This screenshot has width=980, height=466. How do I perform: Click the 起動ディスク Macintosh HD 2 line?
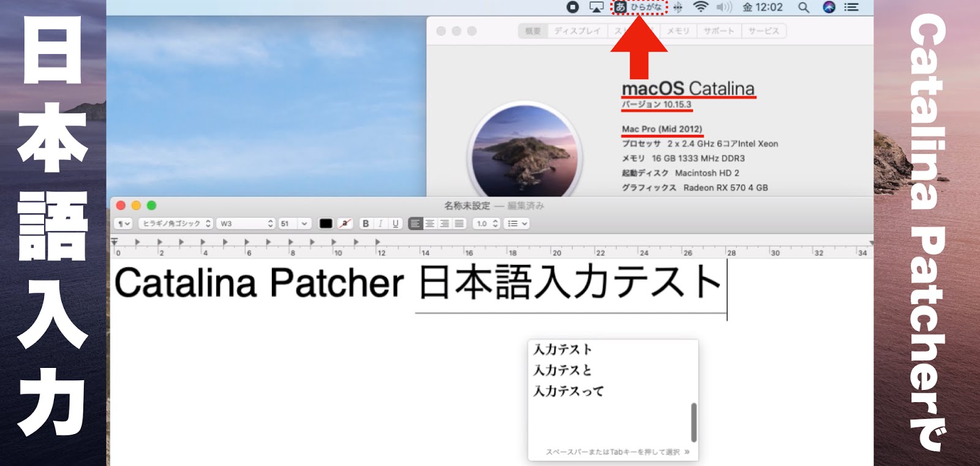tap(680, 173)
